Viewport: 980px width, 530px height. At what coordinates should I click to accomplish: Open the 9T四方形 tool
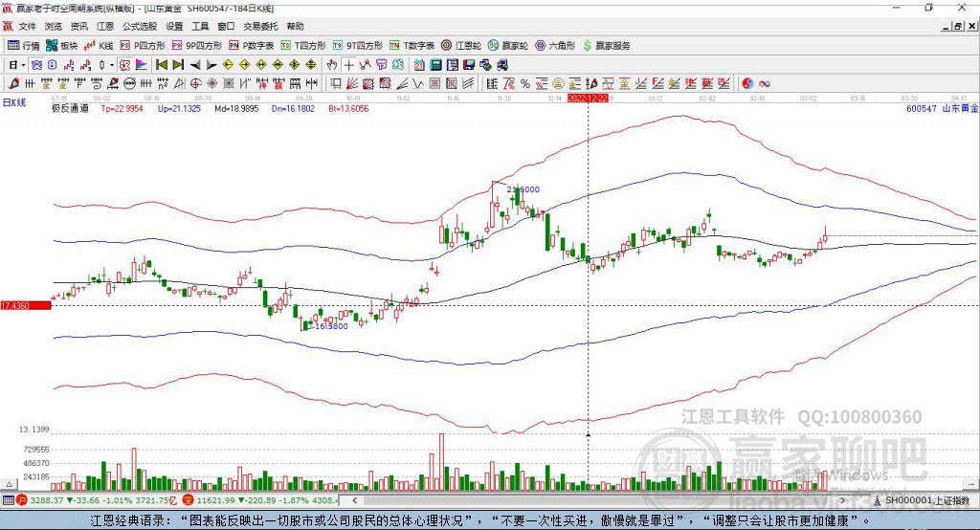(358, 46)
